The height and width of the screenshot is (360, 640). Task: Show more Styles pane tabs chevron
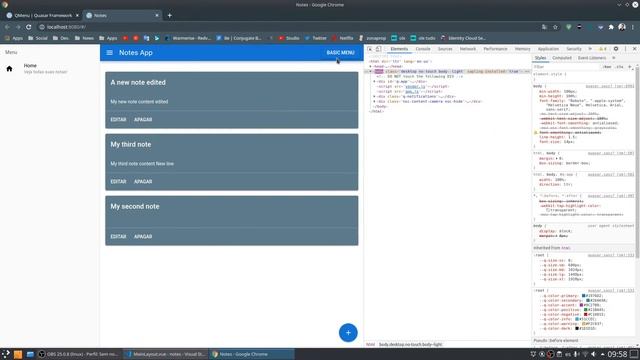tap(614, 58)
